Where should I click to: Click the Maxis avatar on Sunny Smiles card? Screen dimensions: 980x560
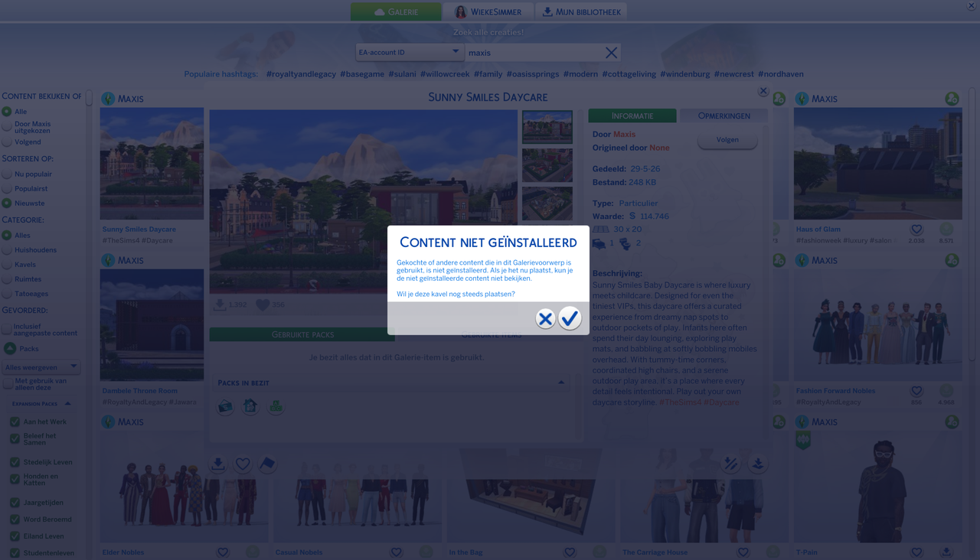[108, 99]
